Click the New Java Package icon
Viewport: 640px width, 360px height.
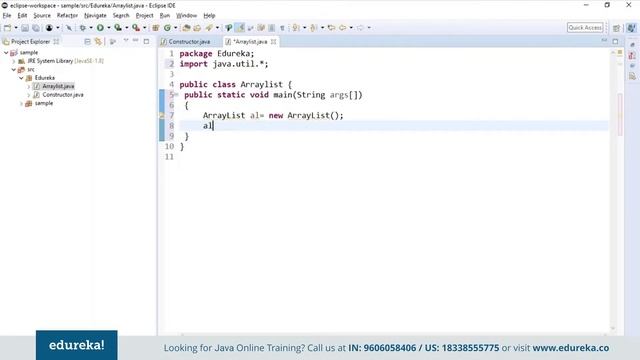coord(156,28)
